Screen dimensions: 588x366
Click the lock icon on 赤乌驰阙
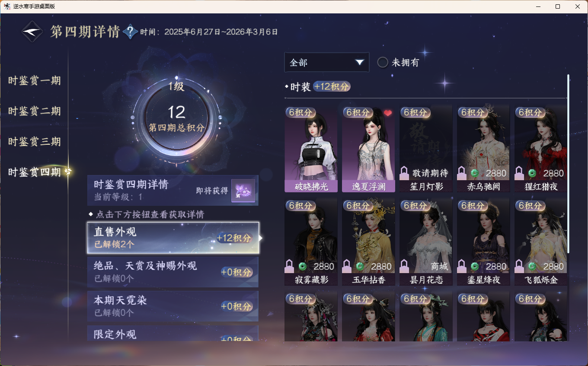(462, 173)
